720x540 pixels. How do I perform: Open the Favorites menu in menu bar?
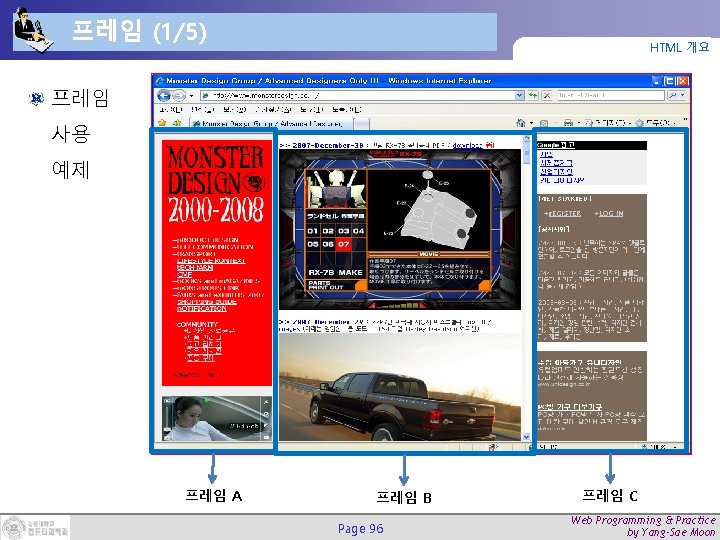pos(273,110)
